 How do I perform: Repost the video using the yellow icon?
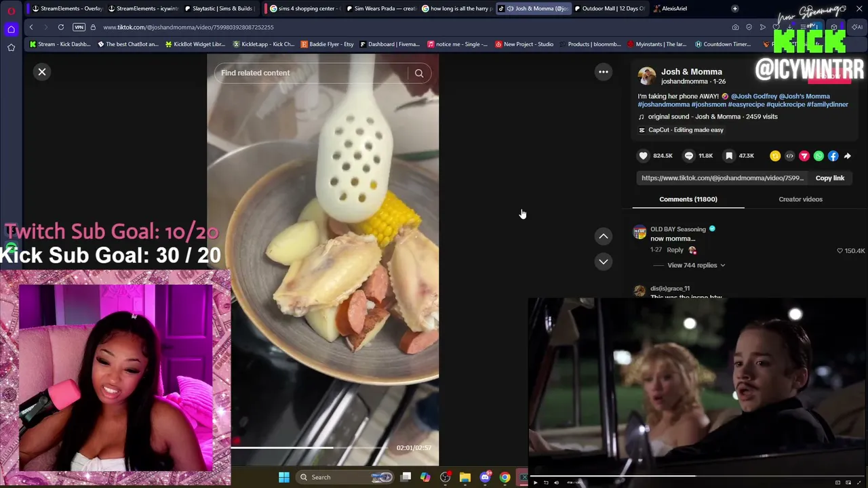775,156
